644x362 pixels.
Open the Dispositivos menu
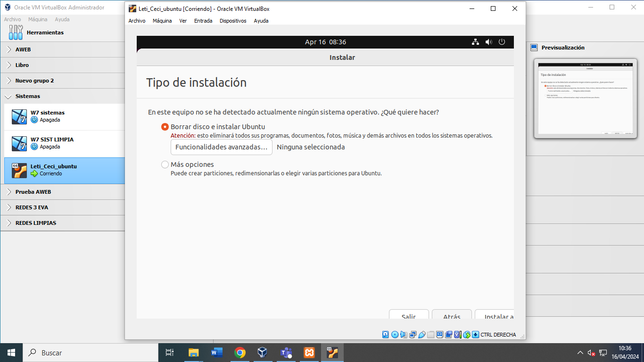click(x=233, y=21)
